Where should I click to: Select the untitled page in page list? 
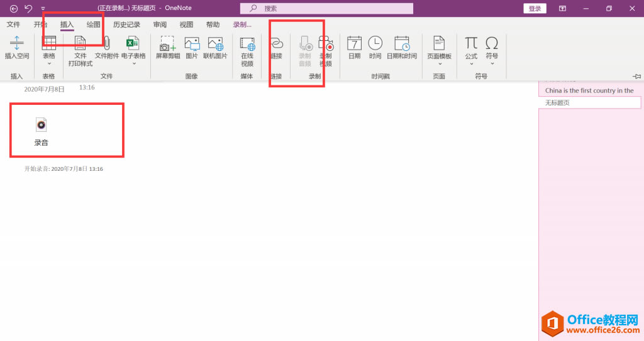point(590,102)
